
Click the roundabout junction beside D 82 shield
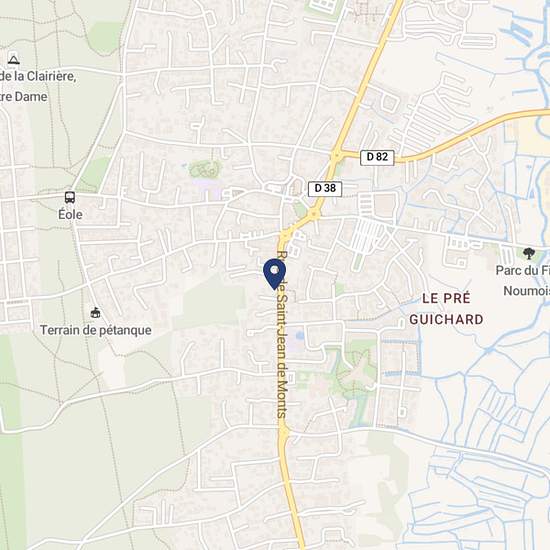337,154
